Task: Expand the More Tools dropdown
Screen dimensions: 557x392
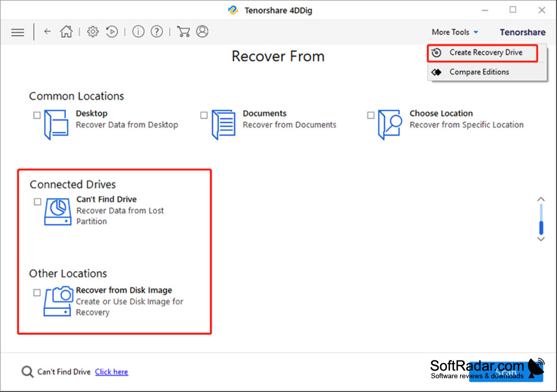Action: (x=454, y=32)
